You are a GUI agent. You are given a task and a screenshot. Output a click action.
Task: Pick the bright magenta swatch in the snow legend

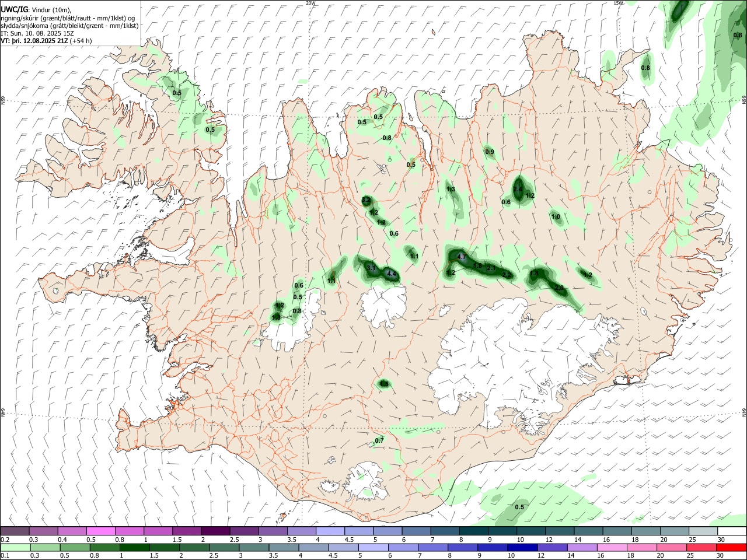101,531
